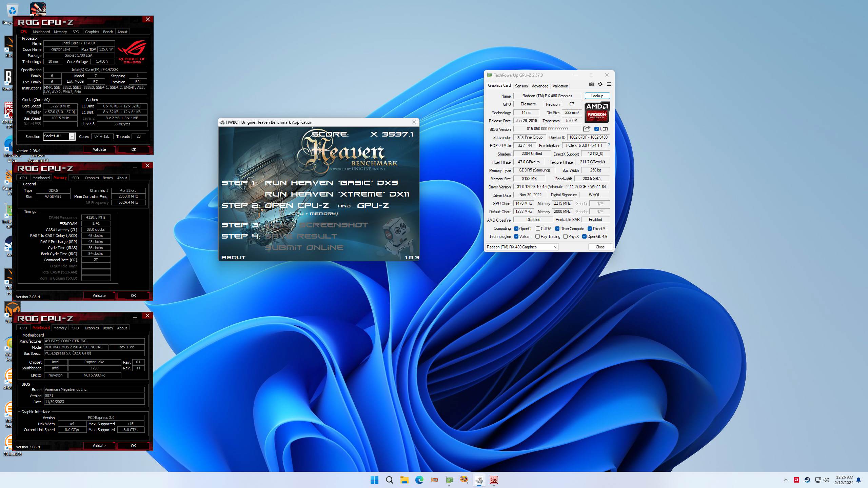
Task: Open SPD tab in top CPU-Z window
Action: 76,32
